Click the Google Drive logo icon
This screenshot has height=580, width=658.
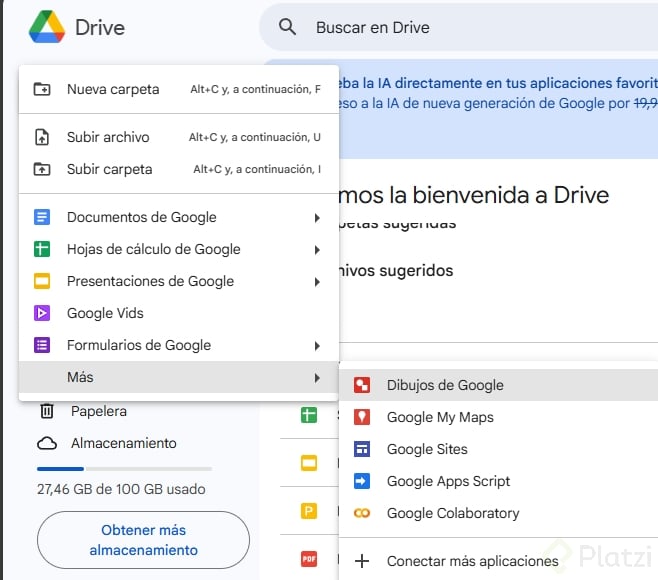coord(46,27)
